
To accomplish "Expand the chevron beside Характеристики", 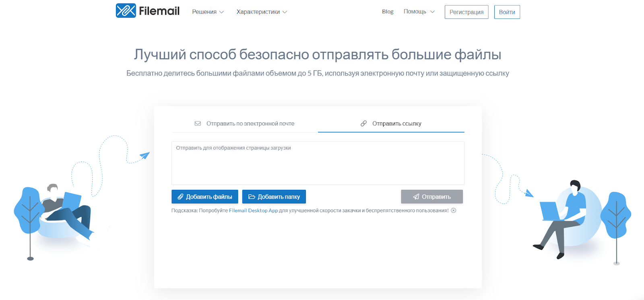I will 285,12.
